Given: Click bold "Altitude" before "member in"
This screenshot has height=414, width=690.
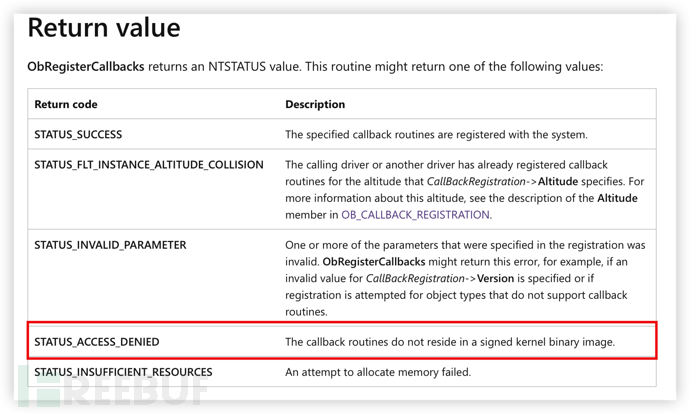Looking at the screenshot, I should click(x=615, y=198).
